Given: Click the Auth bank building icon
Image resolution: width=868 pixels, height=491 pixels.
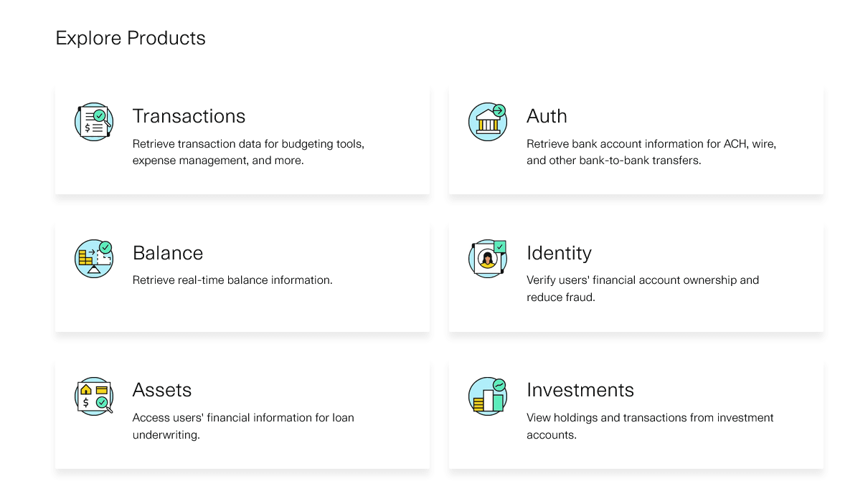Looking at the screenshot, I should tap(488, 121).
